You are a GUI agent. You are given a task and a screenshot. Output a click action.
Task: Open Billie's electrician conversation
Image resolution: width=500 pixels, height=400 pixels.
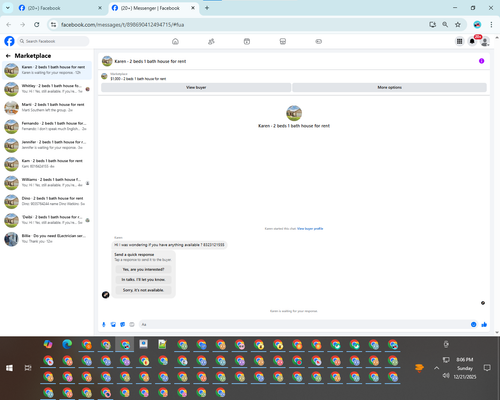click(x=47, y=239)
